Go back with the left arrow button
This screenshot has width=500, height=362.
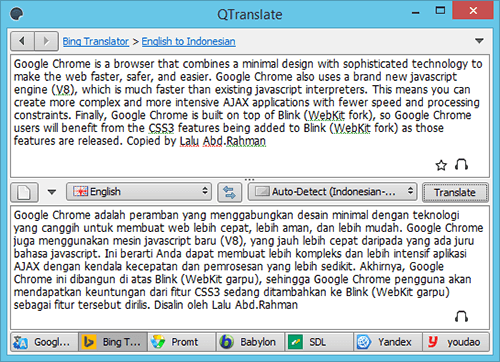tap(23, 41)
